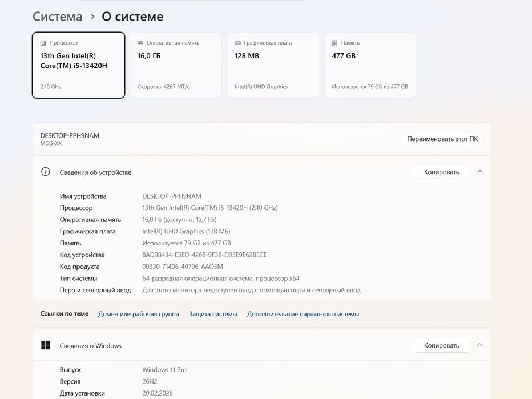
Task: Click the processor chip icon in Процессор card
Action: tap(43, 43)
